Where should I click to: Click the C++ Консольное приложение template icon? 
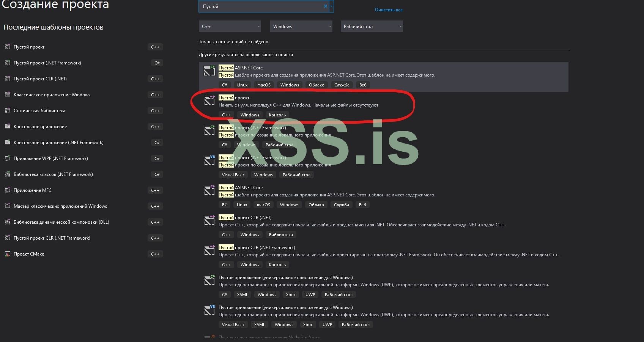click(x=7, y=126)
